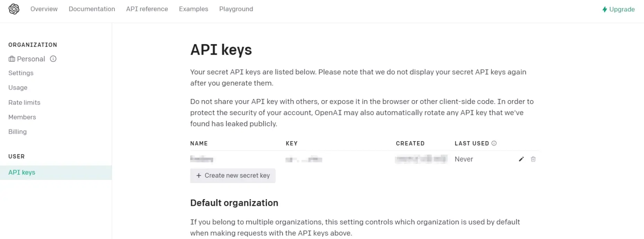Click the briefcase icon next to Personal
The width and height of the screenshot is (644, 239).
click(x=11, y=59)
